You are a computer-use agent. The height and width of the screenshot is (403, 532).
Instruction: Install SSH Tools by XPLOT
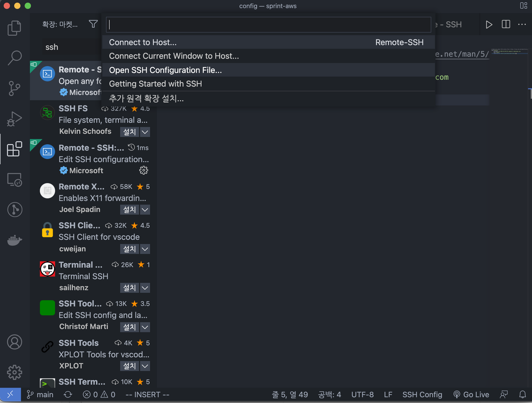pos(130,366)
